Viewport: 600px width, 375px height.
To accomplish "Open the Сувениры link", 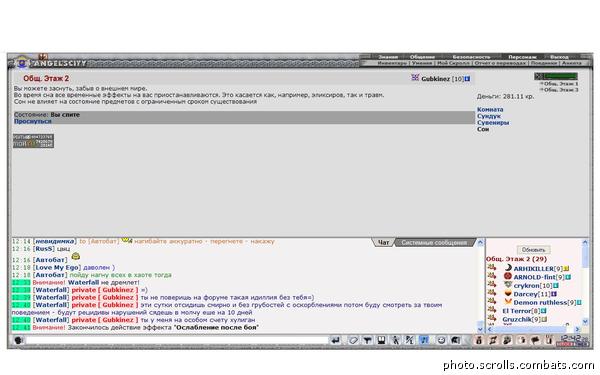I will [493, 123].
